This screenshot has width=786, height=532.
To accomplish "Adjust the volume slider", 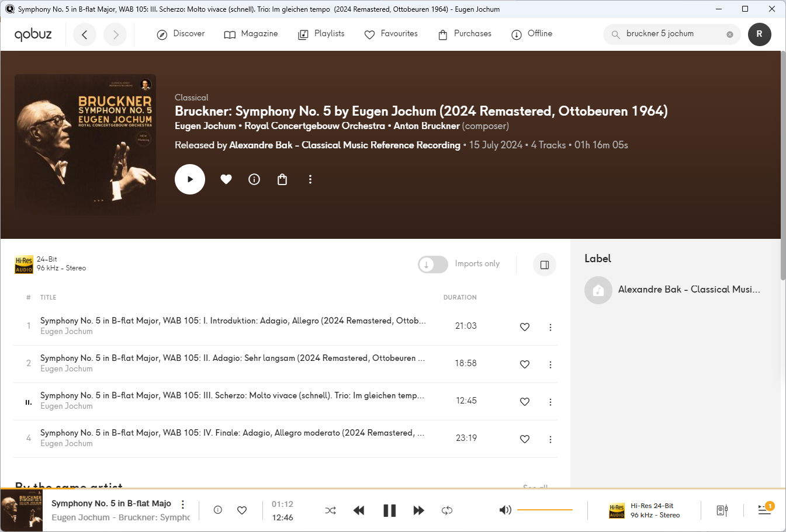I will coord(545,510).
